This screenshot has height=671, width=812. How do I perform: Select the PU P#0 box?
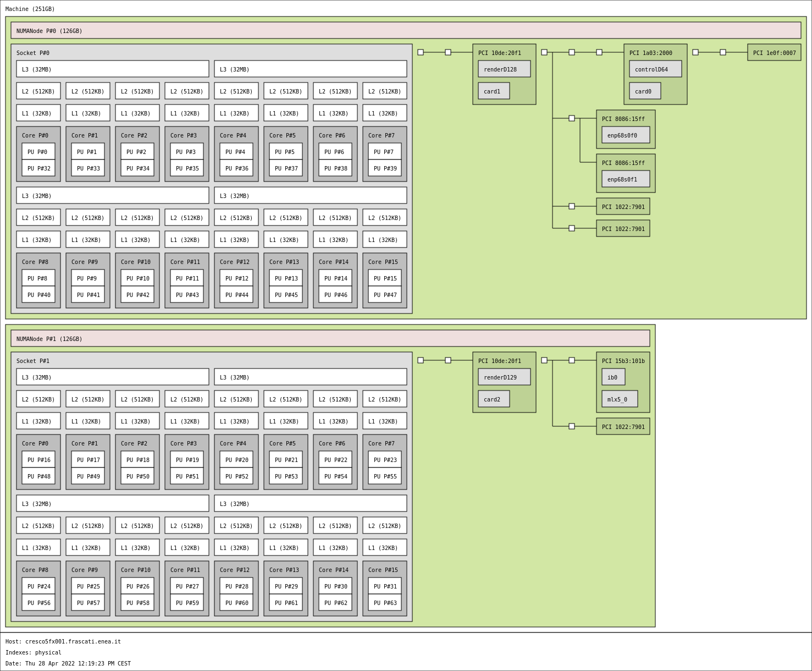tap(38, 151)
